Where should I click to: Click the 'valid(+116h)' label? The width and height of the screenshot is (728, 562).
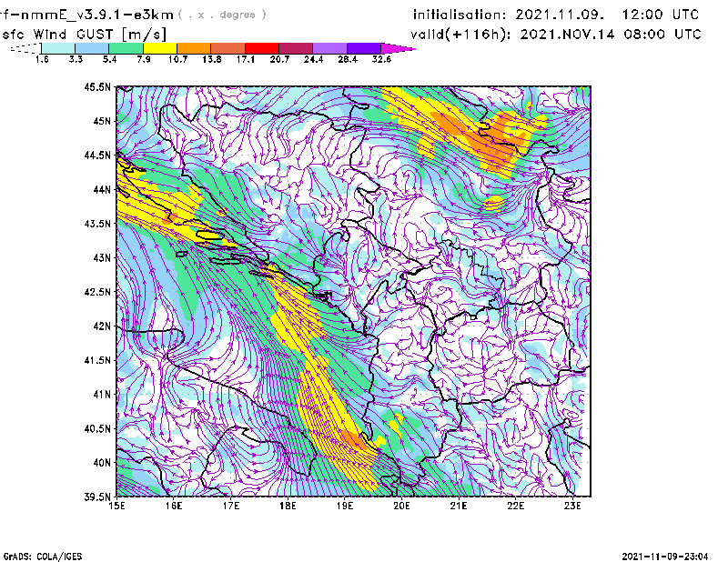[462, 35]
